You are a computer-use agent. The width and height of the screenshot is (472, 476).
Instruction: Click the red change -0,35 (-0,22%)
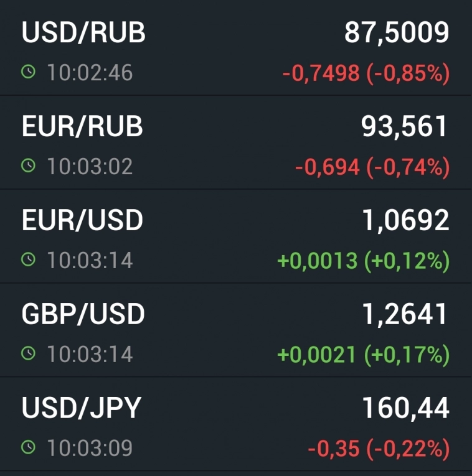point(378,448)
